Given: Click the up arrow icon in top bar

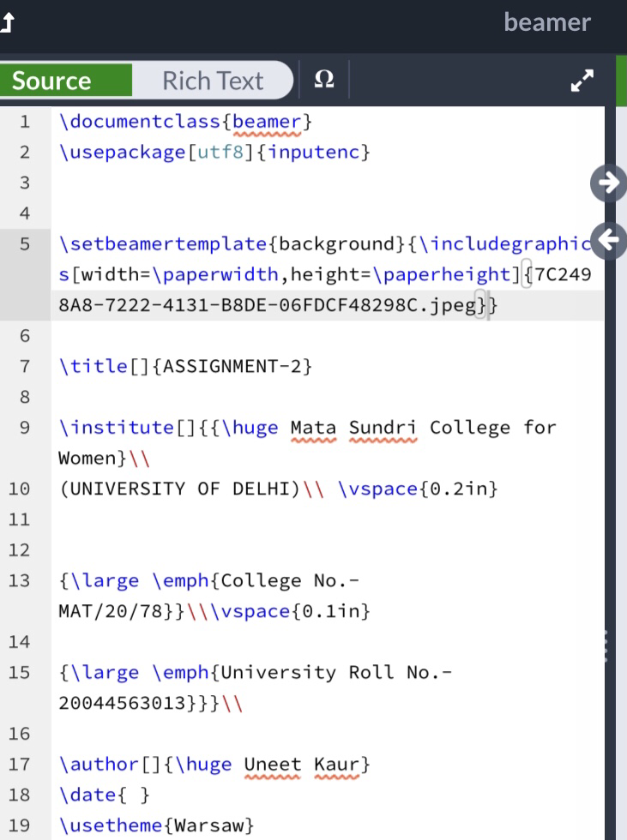Looking at the screenshot, I should pos(8,22).
